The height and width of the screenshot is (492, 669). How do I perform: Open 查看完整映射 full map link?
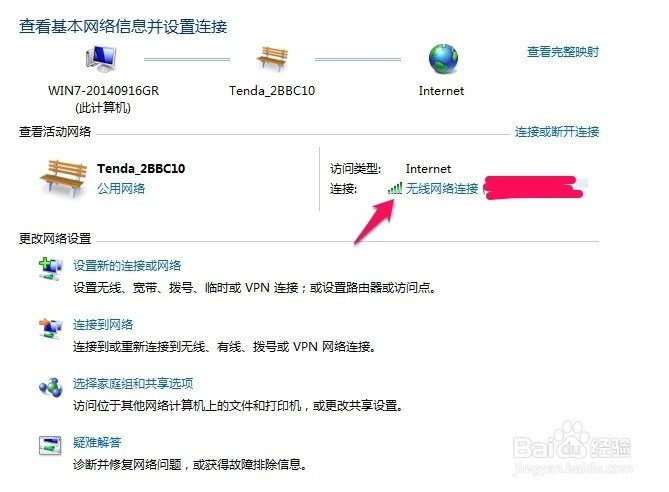pos(563,52)
